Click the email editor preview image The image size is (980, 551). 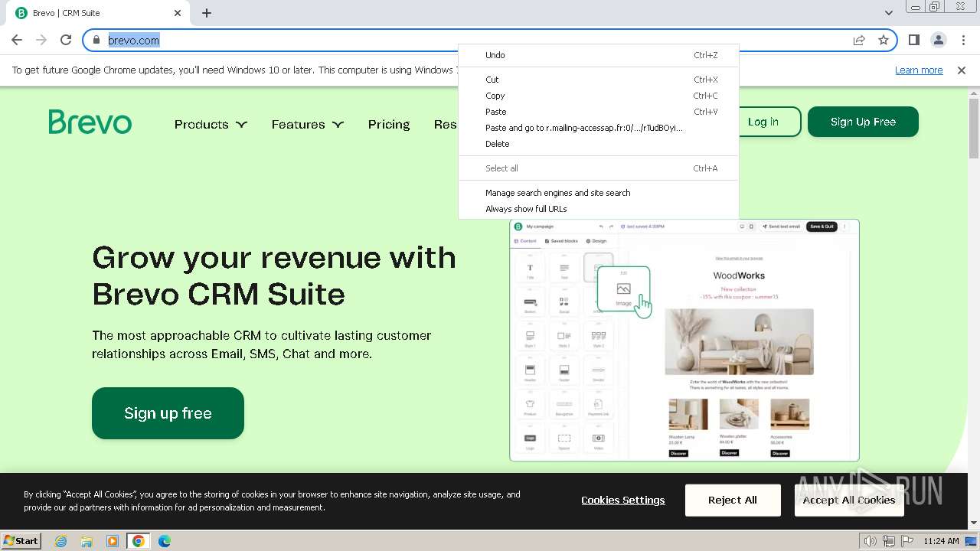[x=684, y=341]
